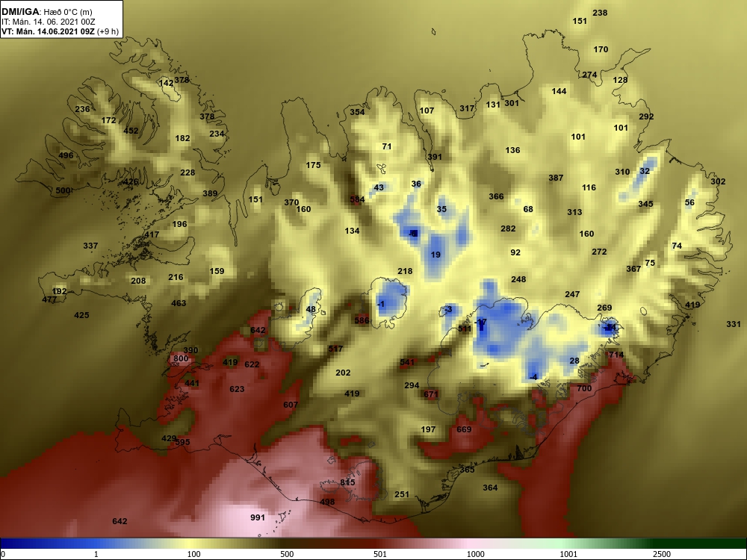Select the 501 legend scale label
The height and width of the screenshot is (560, 747).
tap(380, 554)
